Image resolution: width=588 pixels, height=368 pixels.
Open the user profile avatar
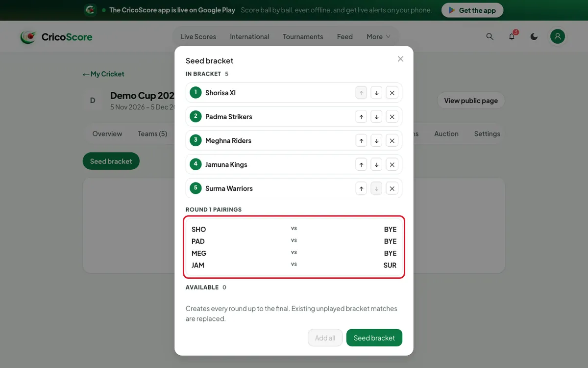click(x=558, y=36)
